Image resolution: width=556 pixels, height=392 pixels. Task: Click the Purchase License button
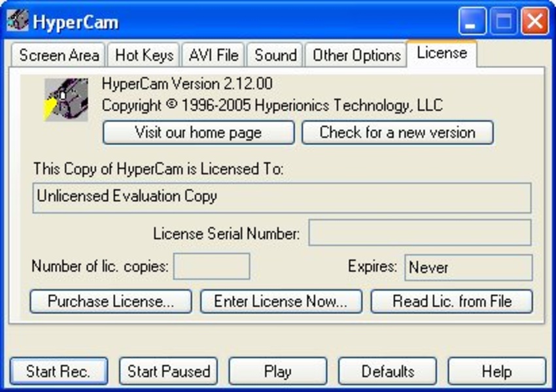(111, 302)
